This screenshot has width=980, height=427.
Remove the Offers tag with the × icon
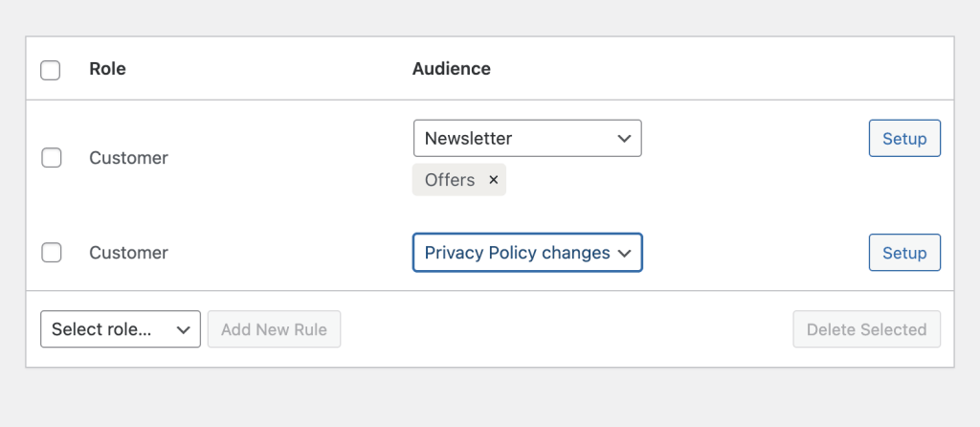pos(493,180)
